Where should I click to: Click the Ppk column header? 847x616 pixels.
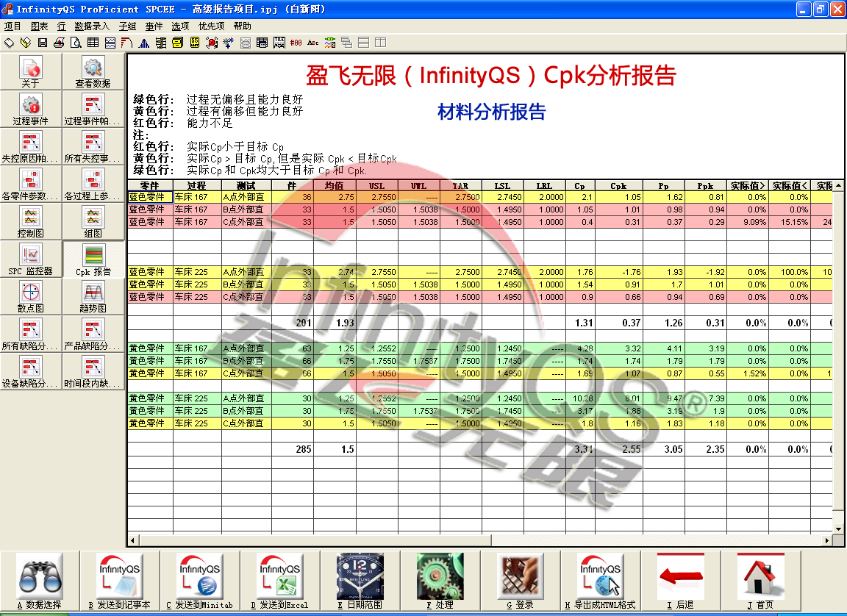tap(706, 186)
